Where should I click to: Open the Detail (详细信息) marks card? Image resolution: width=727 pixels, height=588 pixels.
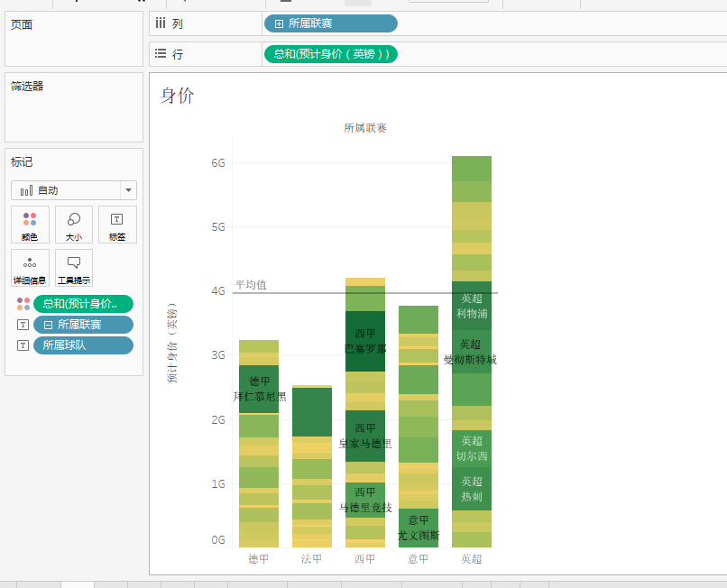click(30, 268)
